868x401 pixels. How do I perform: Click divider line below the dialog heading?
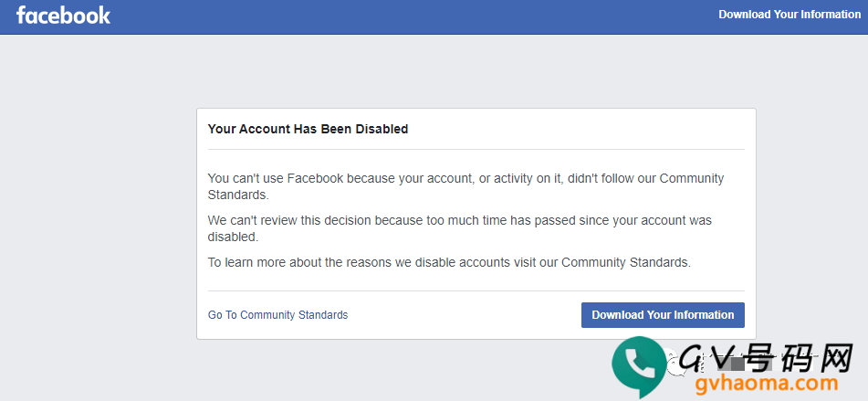(476, 150)
